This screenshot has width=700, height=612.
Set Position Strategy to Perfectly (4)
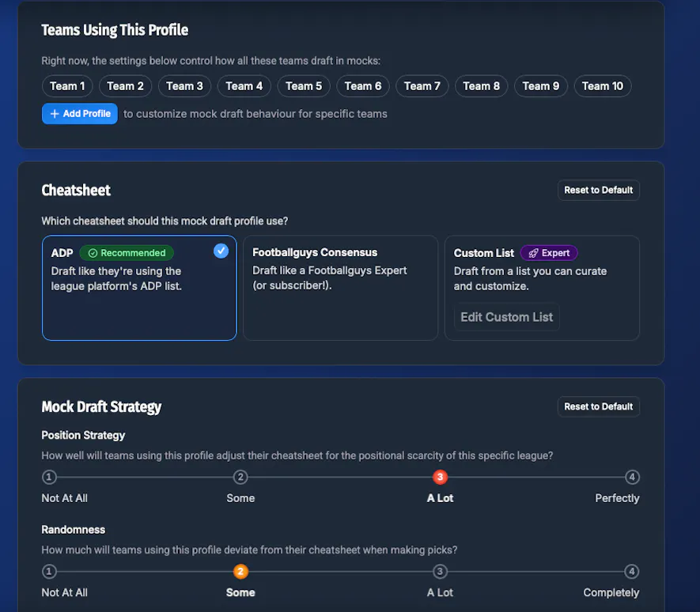pos(632,478)
